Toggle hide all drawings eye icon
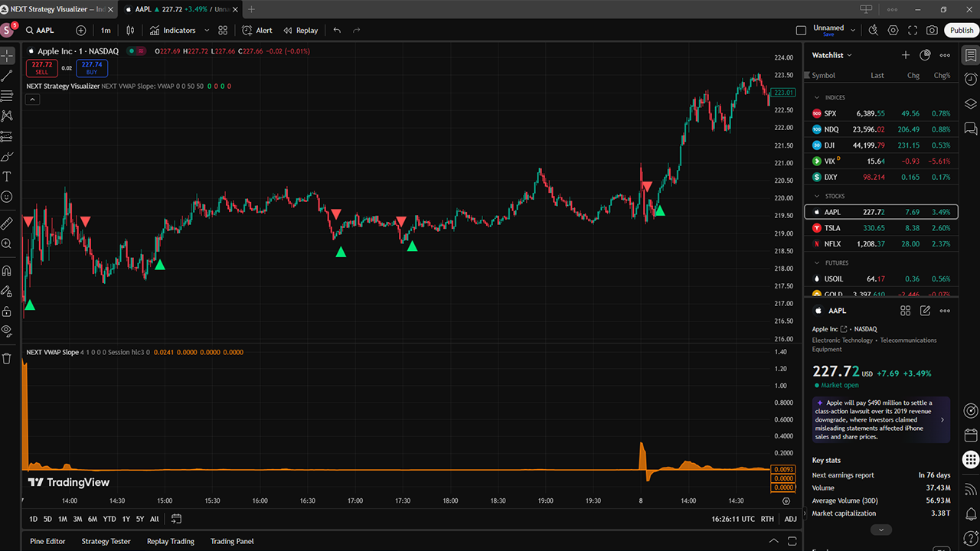The width and height of the screenshot is (980, 551). pyautogui.click(x=7, y=331)
